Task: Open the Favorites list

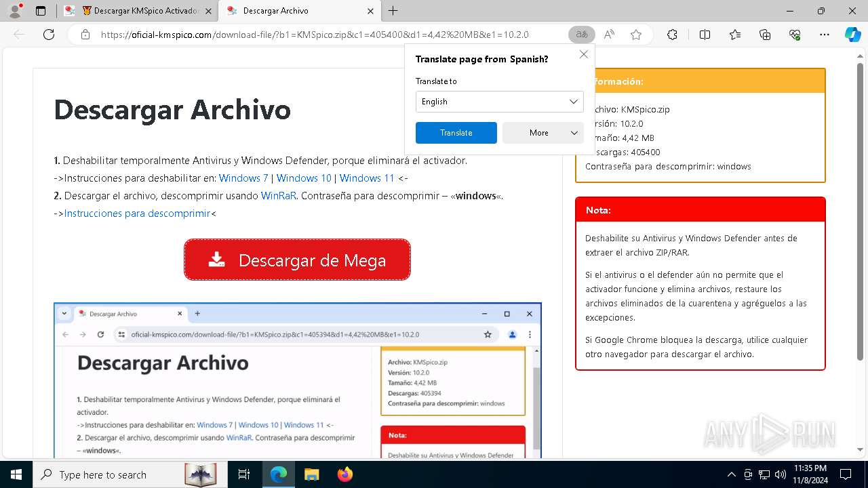Action: click(x=735, y=35)
